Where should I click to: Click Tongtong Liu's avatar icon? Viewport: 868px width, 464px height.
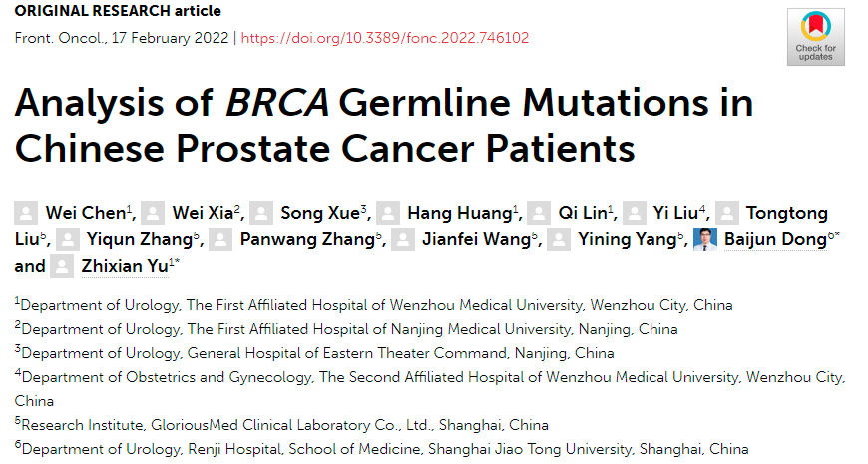pos(727,213)
